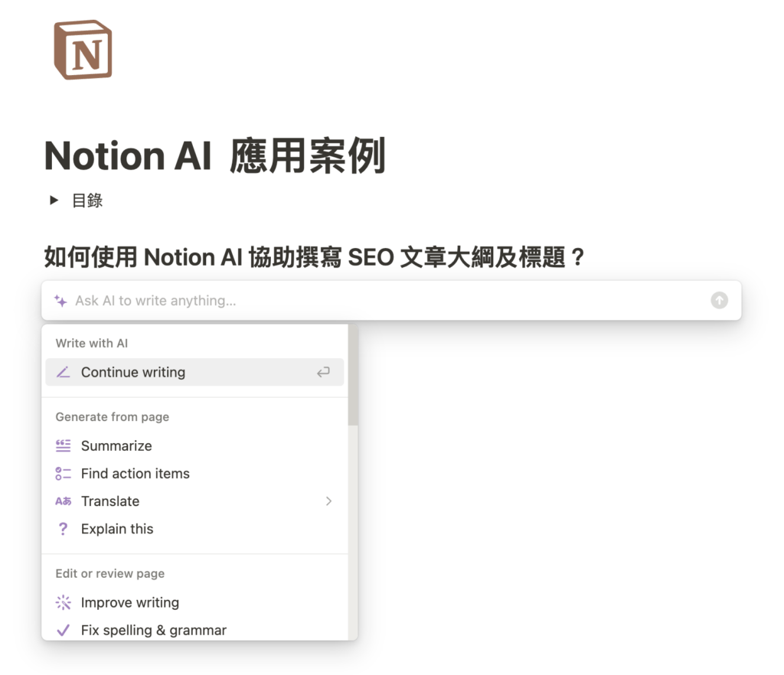784x675 pixels.
Task: Click the pencil icon beside Continue writing
Action: 63,372
